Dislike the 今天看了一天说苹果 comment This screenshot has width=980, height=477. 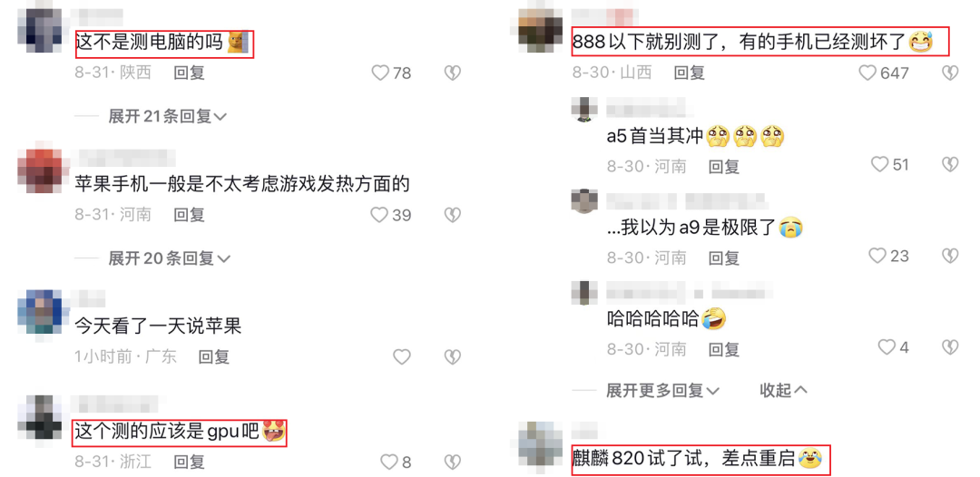pyautogui.click(x=453, y=356)
